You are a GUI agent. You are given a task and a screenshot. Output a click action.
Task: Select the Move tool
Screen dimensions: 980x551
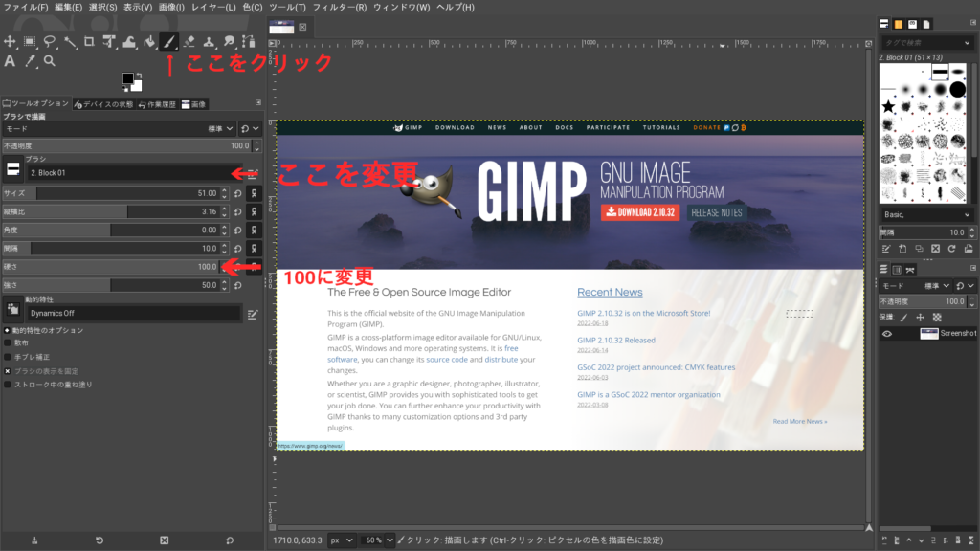click(10, 42)
